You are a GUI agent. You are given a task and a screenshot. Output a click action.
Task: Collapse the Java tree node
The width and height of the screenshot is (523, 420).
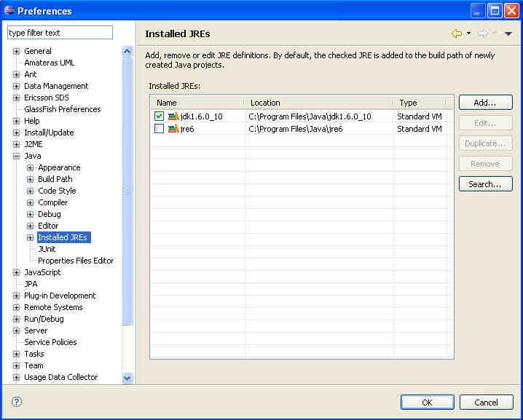(16, 156)
